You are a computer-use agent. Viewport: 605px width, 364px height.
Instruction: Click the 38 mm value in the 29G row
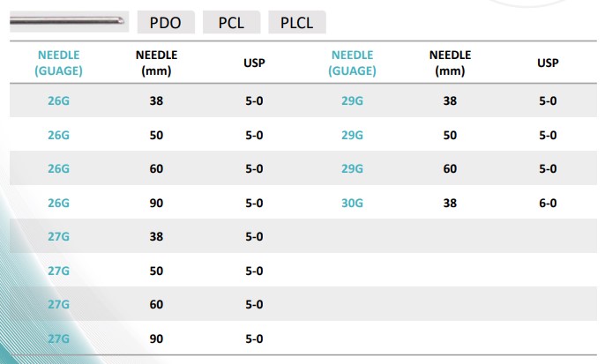tap(450, 100)
